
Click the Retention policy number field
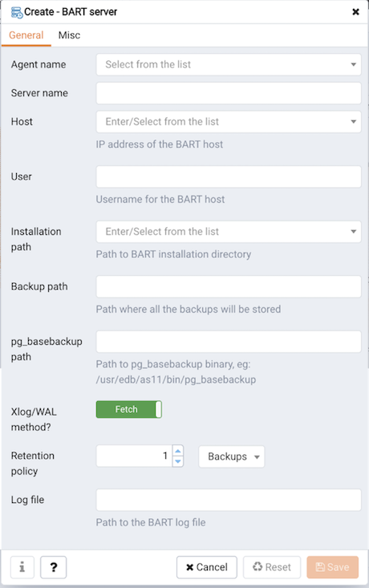(x=134, y=456)
